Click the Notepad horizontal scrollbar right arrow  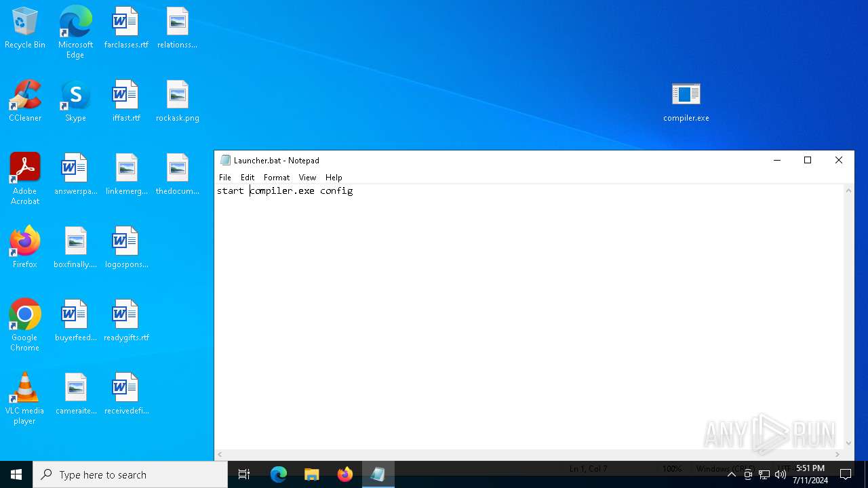click(x=837, y=455)
